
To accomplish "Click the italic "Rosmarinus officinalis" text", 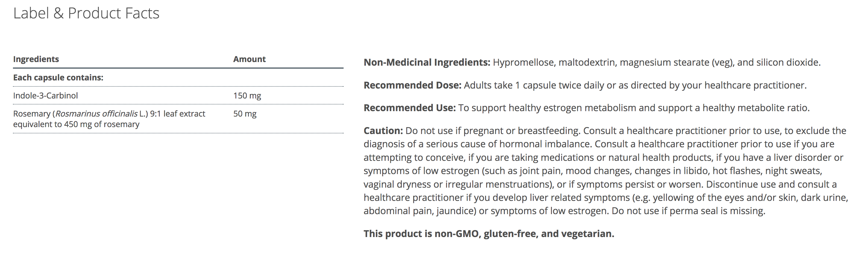I will tap(96, 114).
